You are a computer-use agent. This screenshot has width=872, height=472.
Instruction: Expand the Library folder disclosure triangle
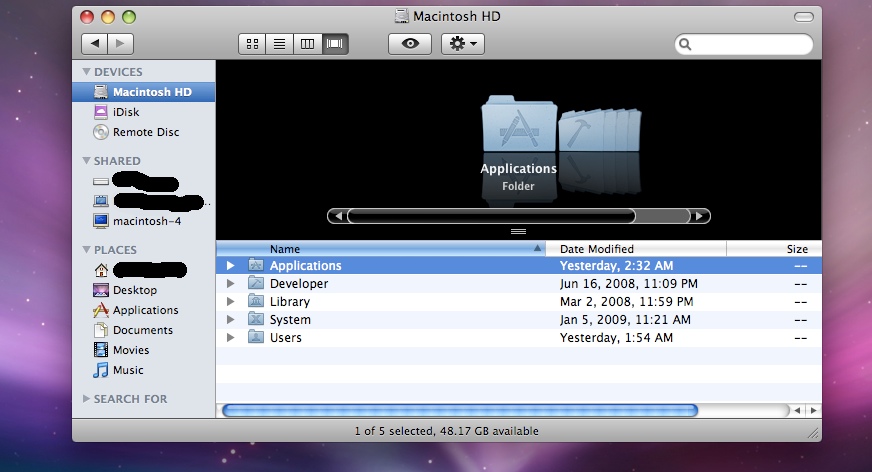click(230, 301)
